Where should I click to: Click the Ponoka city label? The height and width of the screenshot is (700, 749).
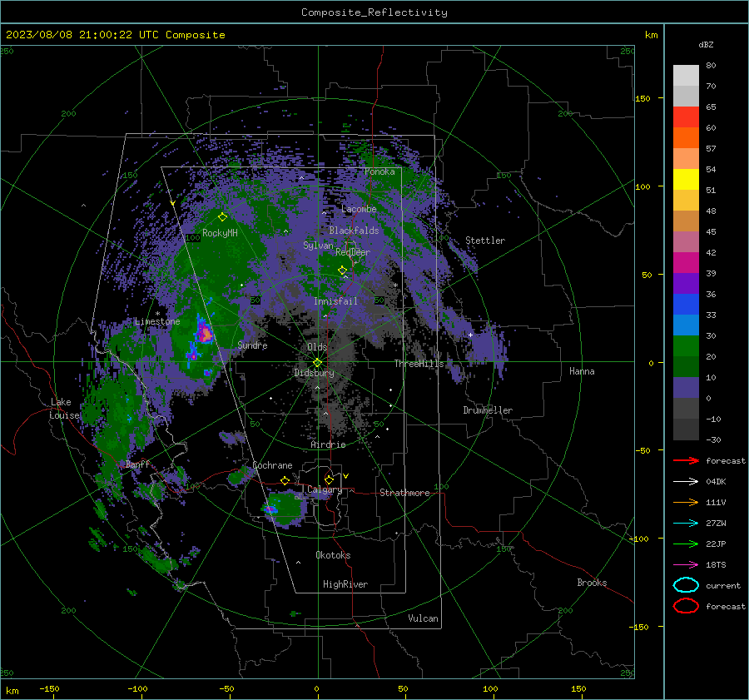click(379, 171)
